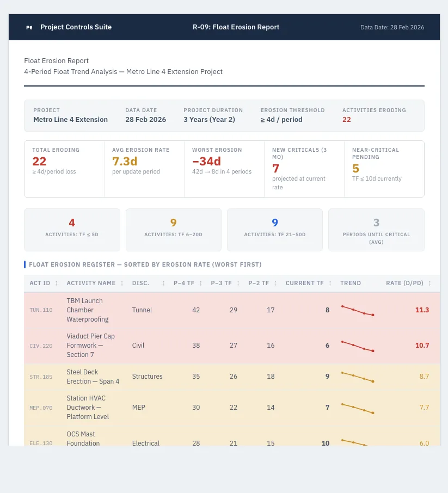Click the Worst Erosion −34d tile
This screenshot has width=448, height=493.
224,169
